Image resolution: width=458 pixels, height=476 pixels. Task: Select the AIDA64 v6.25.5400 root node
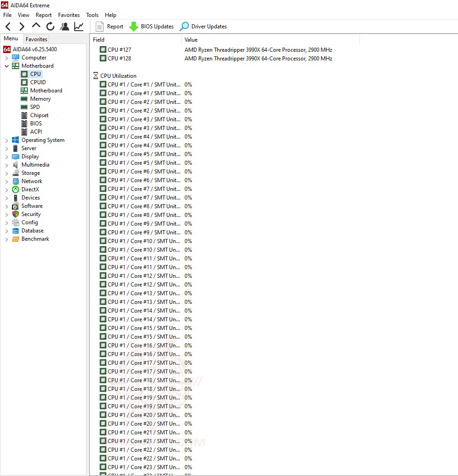[x=30, y=49]
